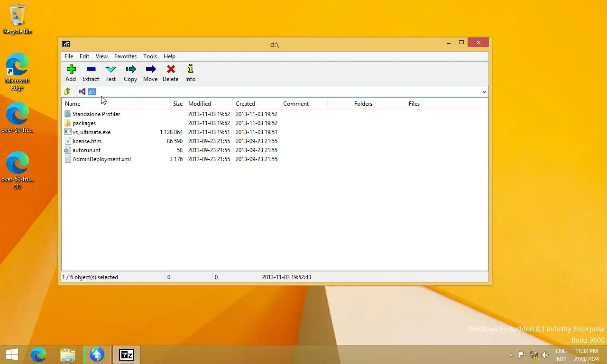Image resolution: width=607 pixels, height=364 pixels.
Task: Click created date of autorun.inf
Action: [x=257, y=150]
